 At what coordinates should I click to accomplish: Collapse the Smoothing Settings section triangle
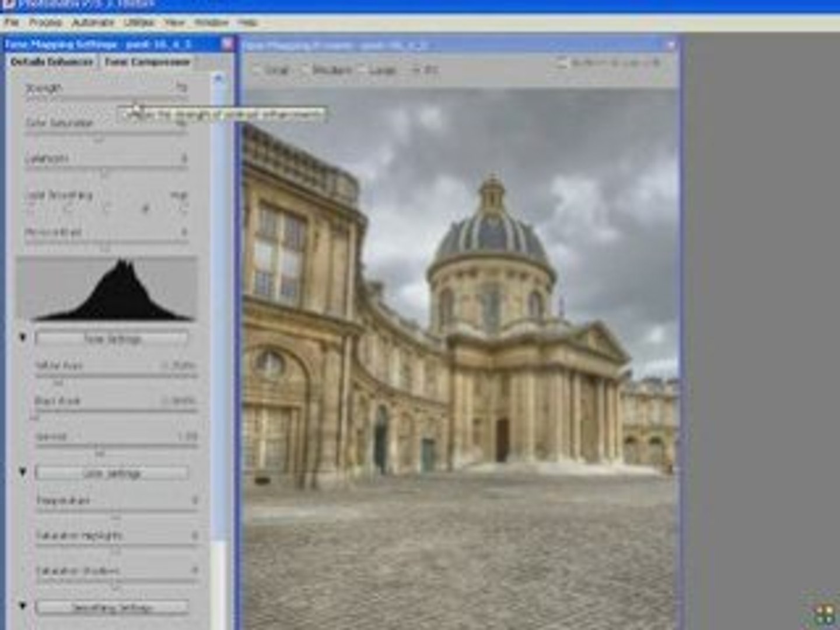(x=23, y=606)
